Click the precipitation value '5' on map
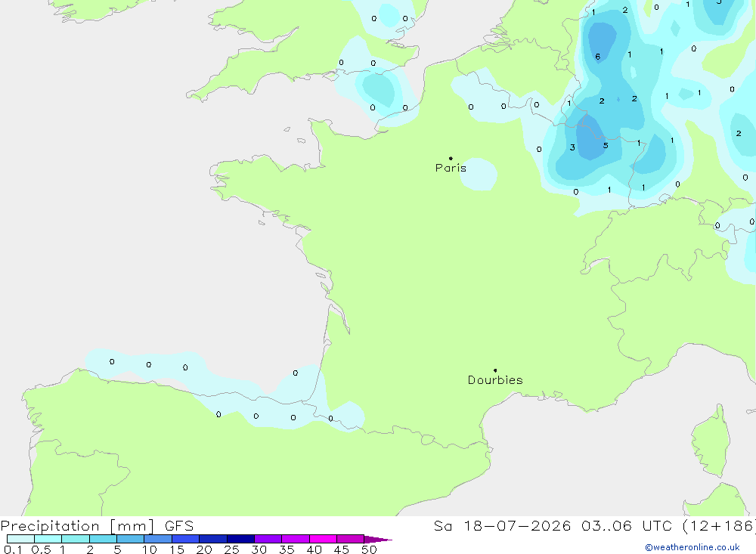 click(606, 145)
